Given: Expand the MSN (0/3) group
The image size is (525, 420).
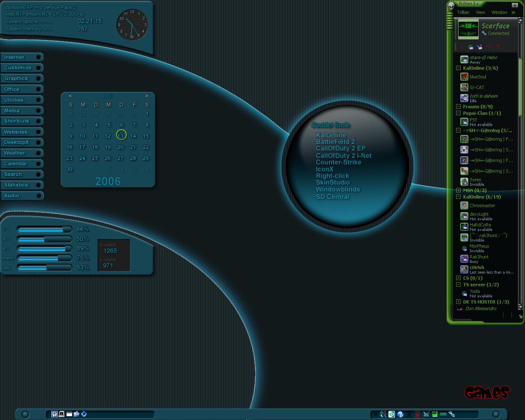Looking at the screenshot, I should (458, 190).
